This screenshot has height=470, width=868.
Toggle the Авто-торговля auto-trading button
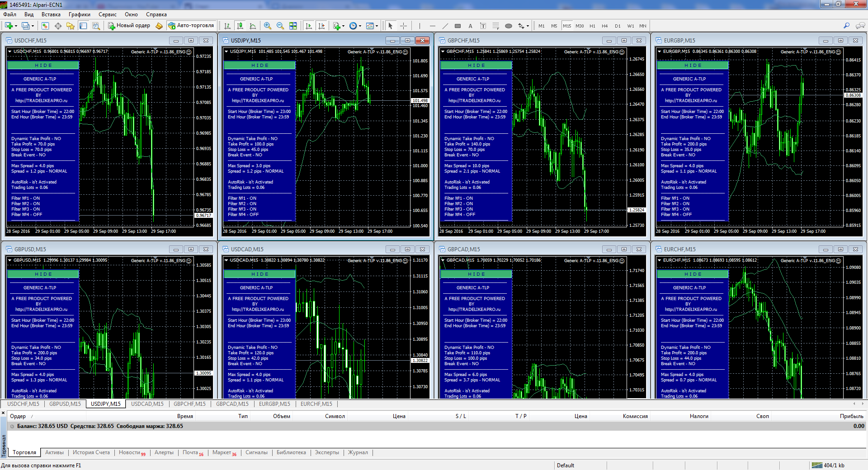click(x=191, y=26)
